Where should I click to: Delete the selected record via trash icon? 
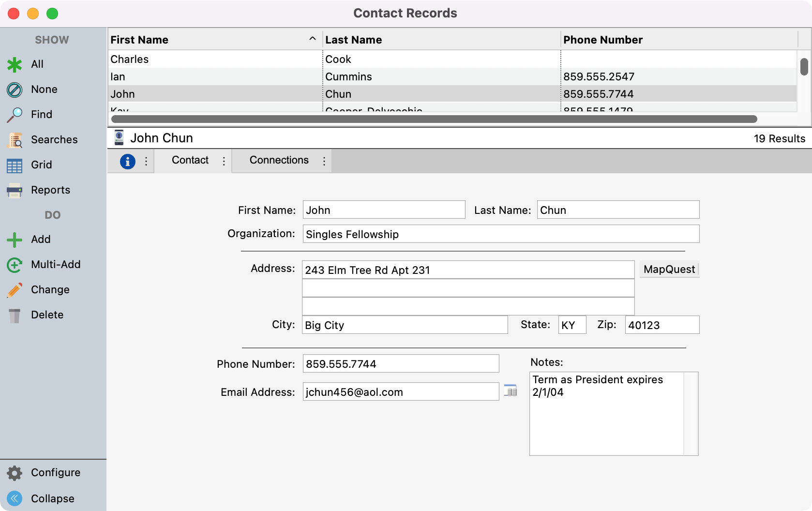(15, 315)
